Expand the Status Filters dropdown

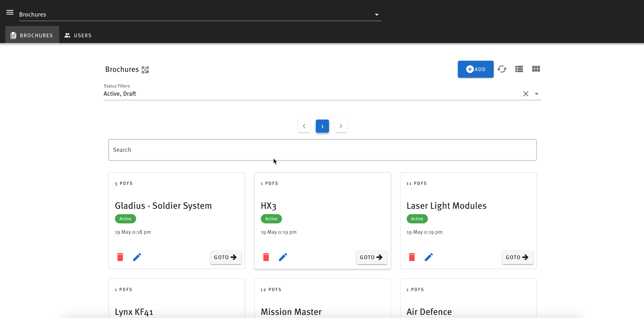(537, 94)
